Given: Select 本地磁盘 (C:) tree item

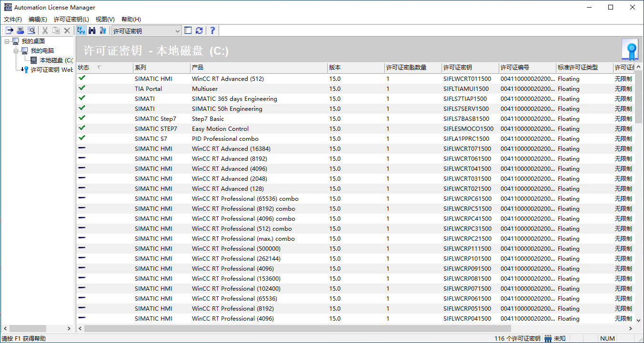Looking at the screenshot, I should coord(56,60).
